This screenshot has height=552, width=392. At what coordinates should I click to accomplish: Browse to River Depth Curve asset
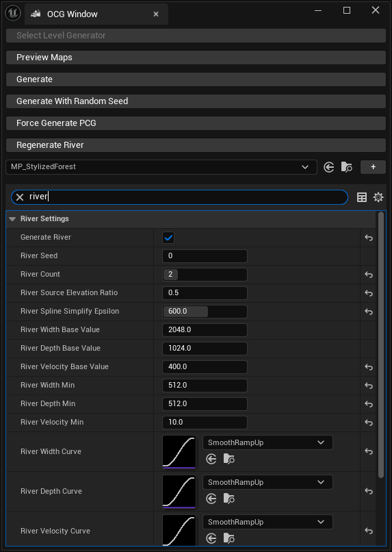point(229,499)
